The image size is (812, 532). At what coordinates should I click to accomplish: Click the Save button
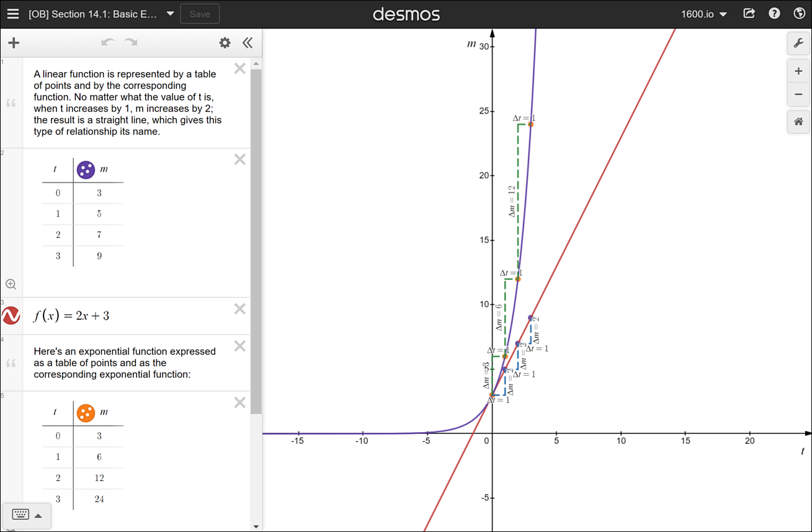tap(200, 14)
